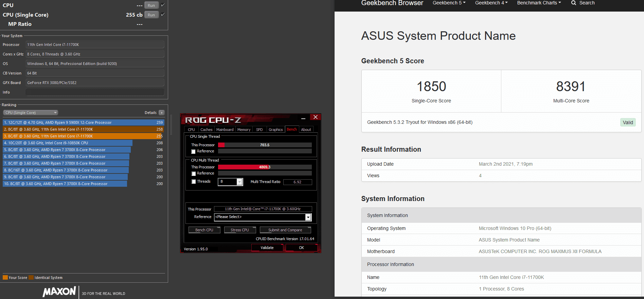Click the ROG CPU-Z title logo
This screenshot has width=644, height=299.
213,120
